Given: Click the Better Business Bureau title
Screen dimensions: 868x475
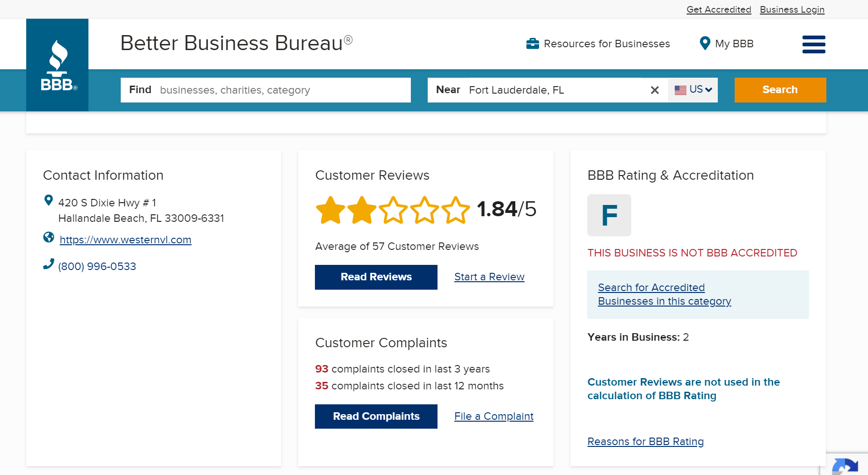Looking at the screenshot, I should (x=236, y=43).
